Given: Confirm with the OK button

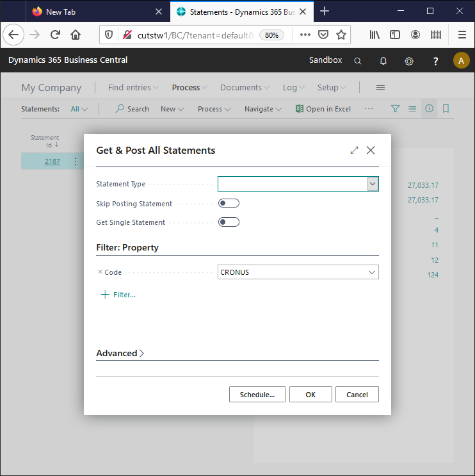Looking at the screenshot, I should tap(310, 395).
